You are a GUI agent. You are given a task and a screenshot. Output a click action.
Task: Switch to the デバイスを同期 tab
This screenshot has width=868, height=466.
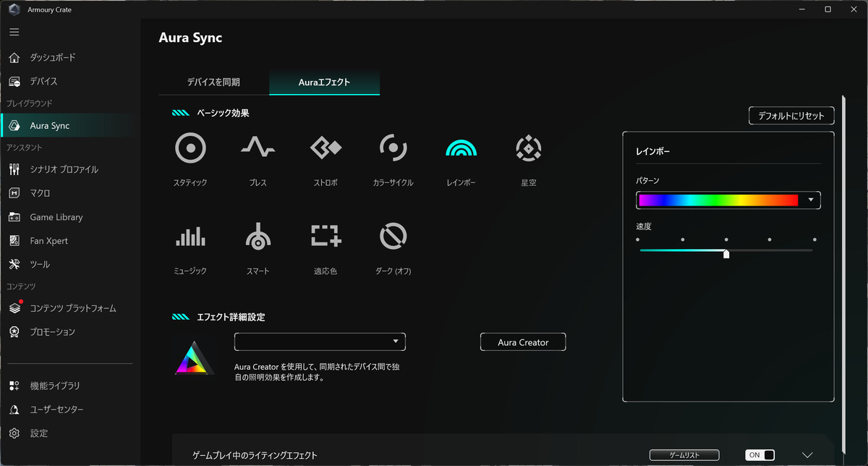point(213,82)
